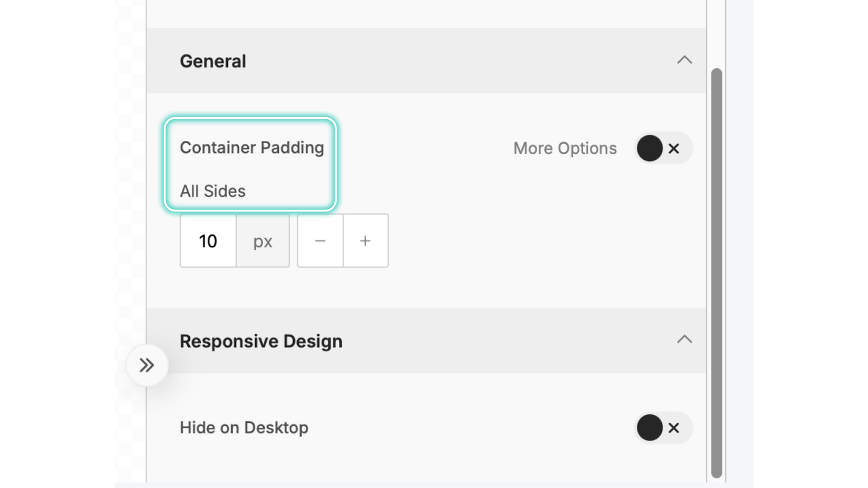This screenshot has width=868, height=488.
Task: Click the double-chevron panel collapse icon
Action: pos(146,365)
